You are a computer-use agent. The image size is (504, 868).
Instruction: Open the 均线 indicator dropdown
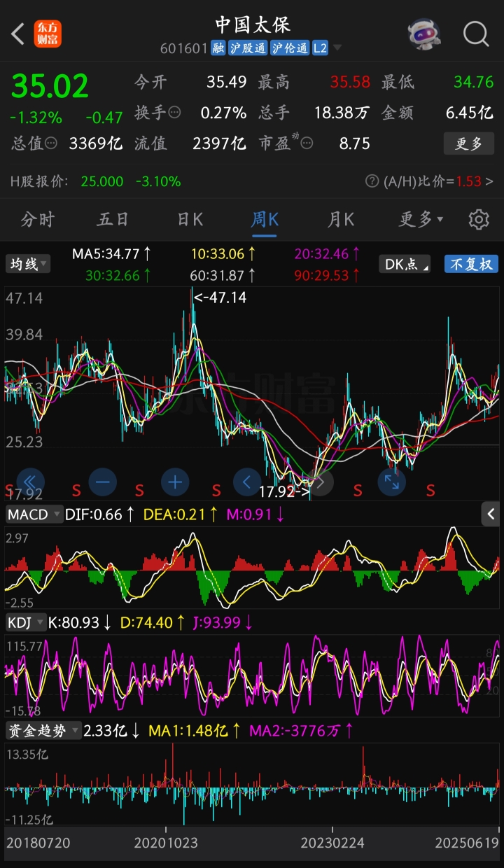(x=28, y=264)
